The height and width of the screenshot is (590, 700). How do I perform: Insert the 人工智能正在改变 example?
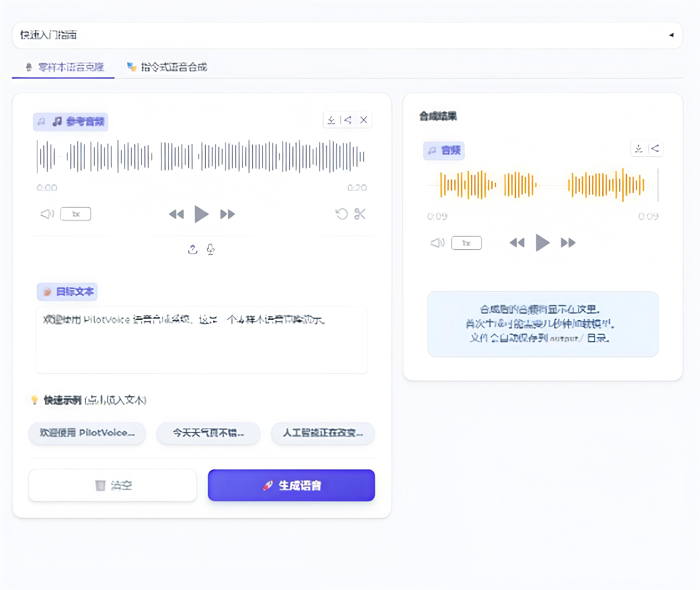(323, 433)
